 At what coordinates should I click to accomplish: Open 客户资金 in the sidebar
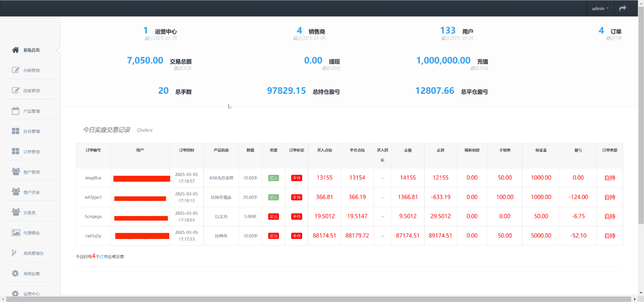[x=31, y=192]
